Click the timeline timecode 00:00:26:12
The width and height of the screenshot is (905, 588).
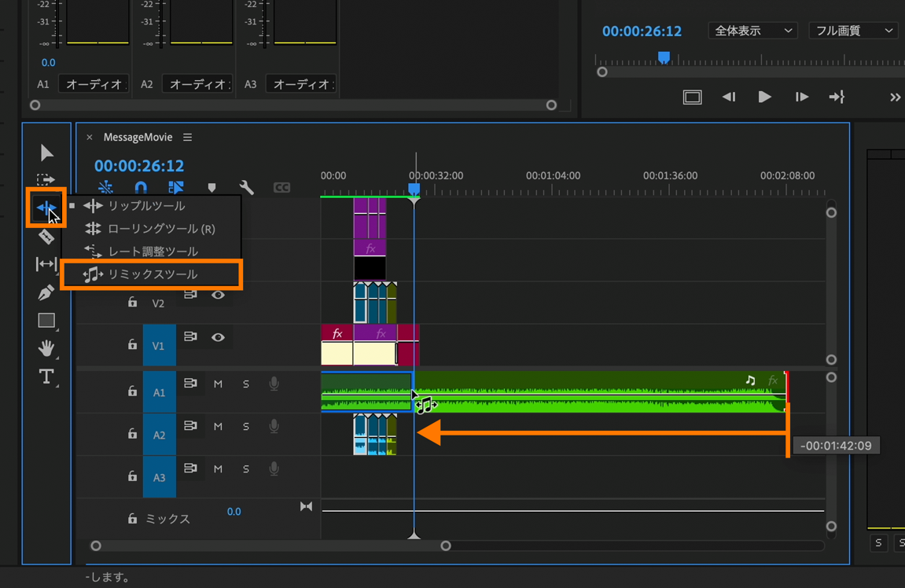pyautogui.click(x=139, y=166)
